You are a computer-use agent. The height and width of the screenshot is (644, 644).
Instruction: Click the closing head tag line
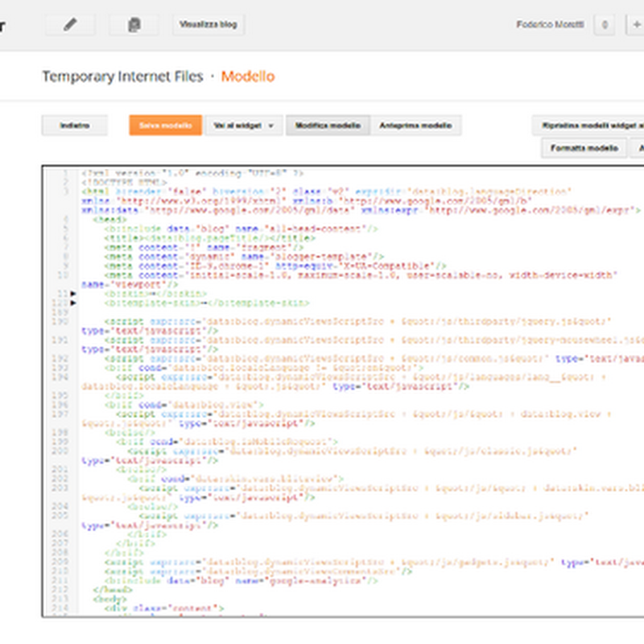coord(113,590)
